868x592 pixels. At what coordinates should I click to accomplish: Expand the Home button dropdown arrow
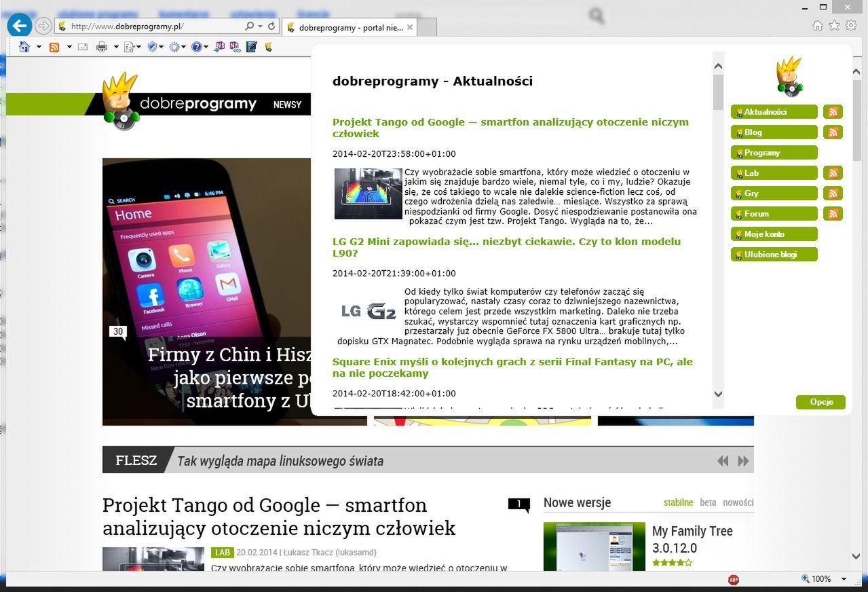point(39,47)
